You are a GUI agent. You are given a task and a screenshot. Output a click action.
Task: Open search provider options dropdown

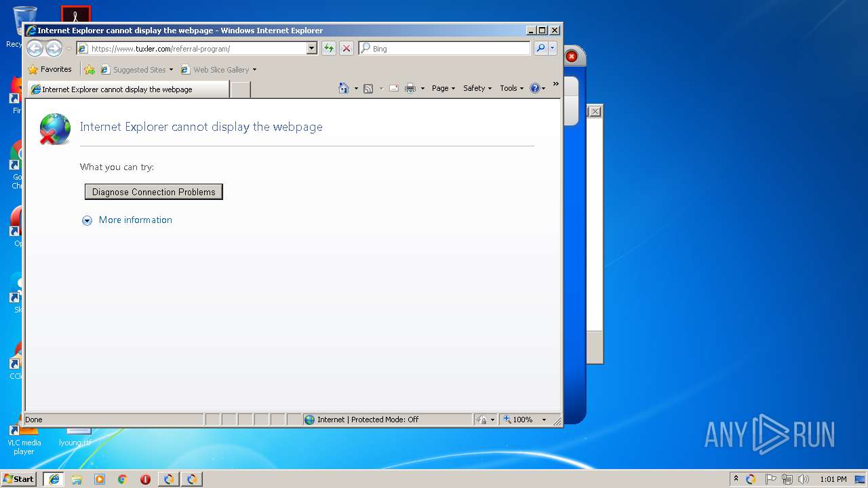tap(553, 48)
